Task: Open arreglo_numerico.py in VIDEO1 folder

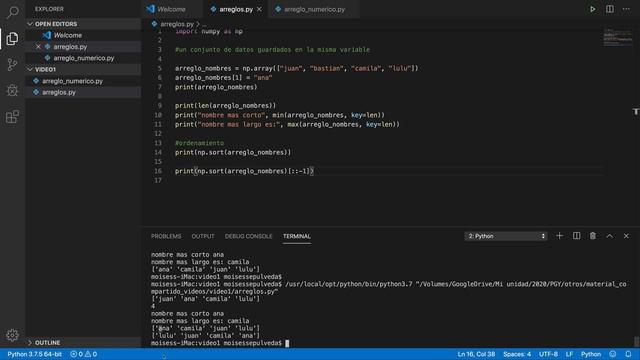Action: click(84, 81)
